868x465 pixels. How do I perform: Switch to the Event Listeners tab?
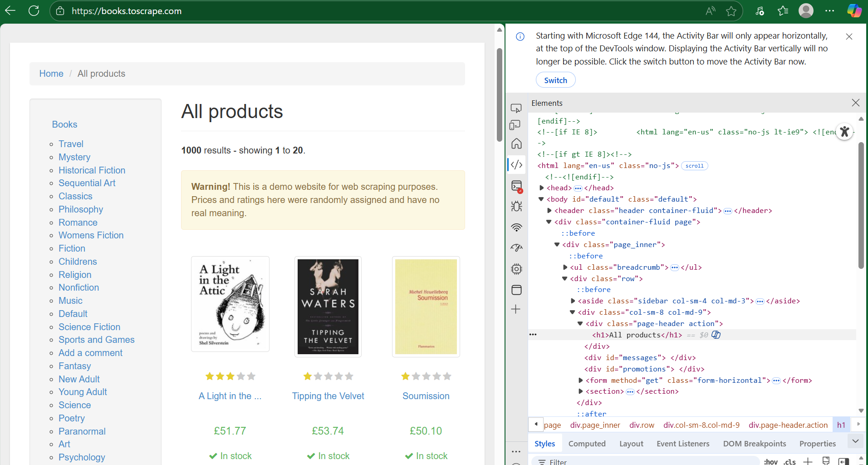tap(682, 444)
